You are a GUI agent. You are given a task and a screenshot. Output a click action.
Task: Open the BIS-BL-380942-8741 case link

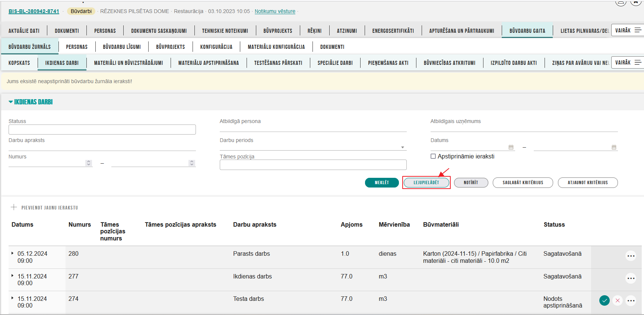34,11
